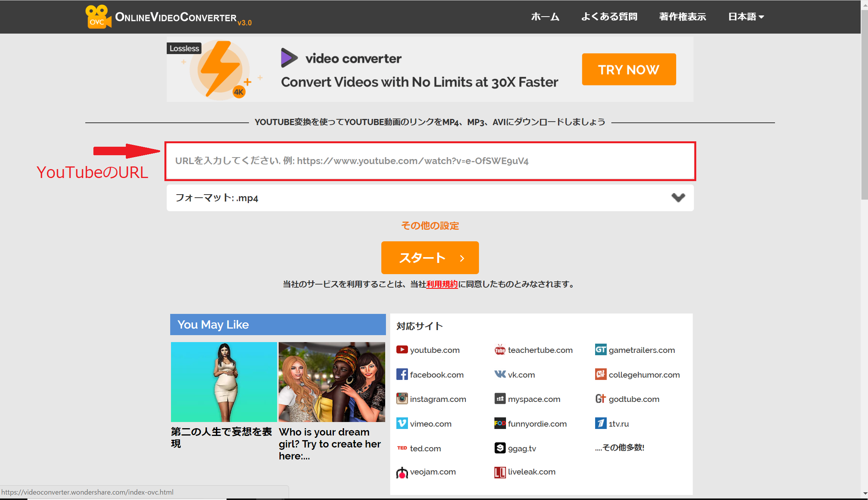Click the vertical scrollbar thumb
The height and width of the screenshot is (500, 868).
pos(864,104)
